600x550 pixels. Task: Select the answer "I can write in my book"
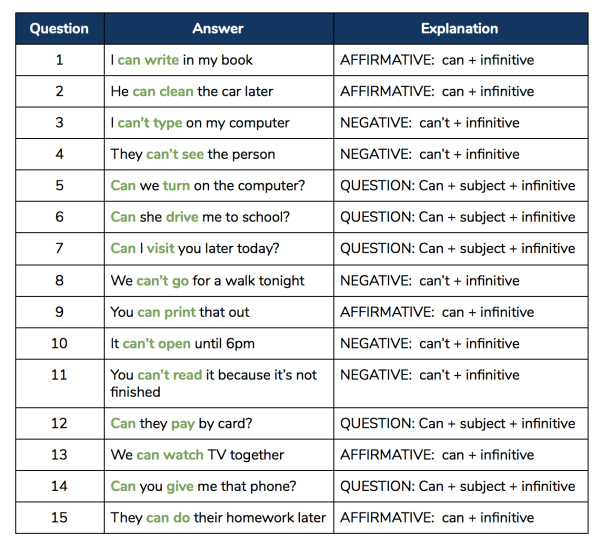coord(181,60)
